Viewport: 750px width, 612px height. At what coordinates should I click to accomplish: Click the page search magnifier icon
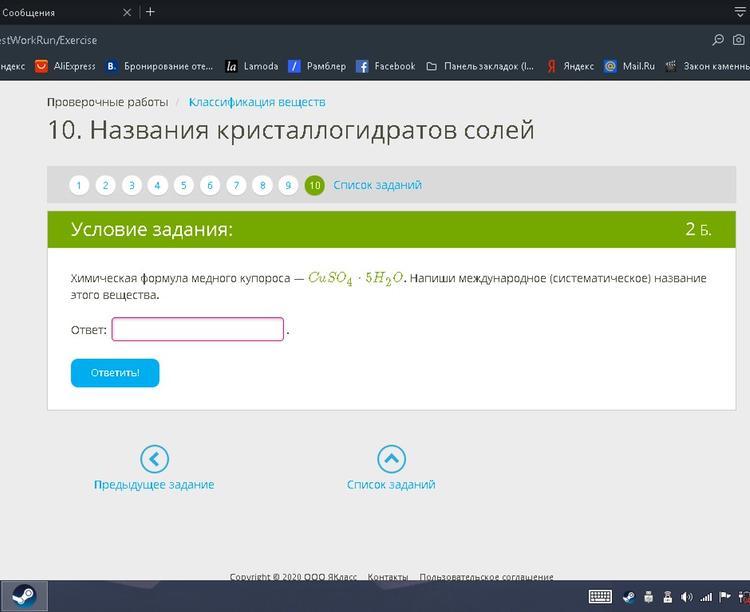click(718, 40)
